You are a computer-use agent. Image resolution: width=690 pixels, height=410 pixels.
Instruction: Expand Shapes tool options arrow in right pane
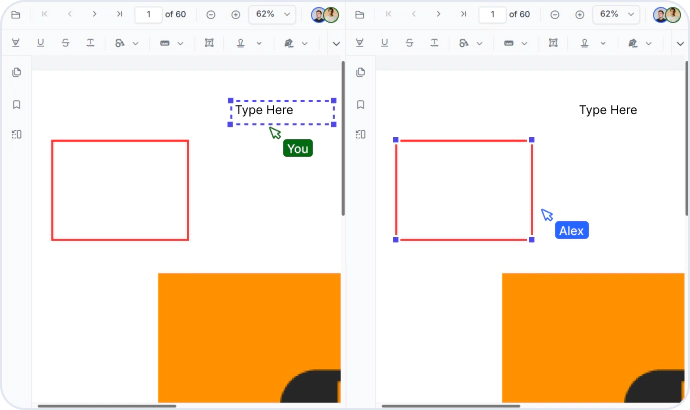(x=480, y=43)
